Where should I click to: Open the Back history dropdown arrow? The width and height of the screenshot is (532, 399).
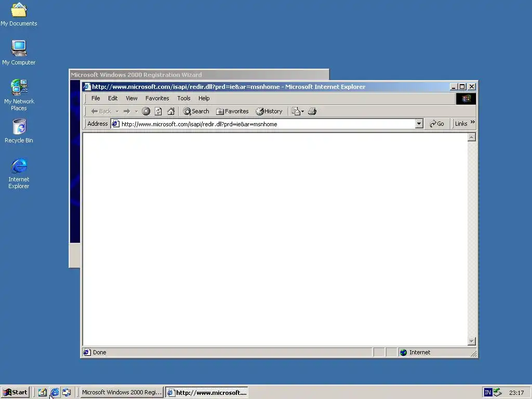pyautogui.click(x=117, y=111)
